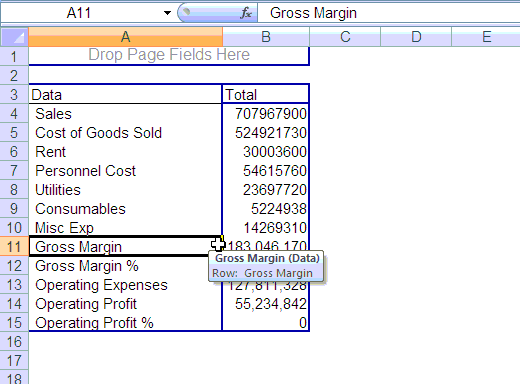This screenshot has width=520, height=384.
Task: Select the Utilities cell
Action: click(125, 189)
